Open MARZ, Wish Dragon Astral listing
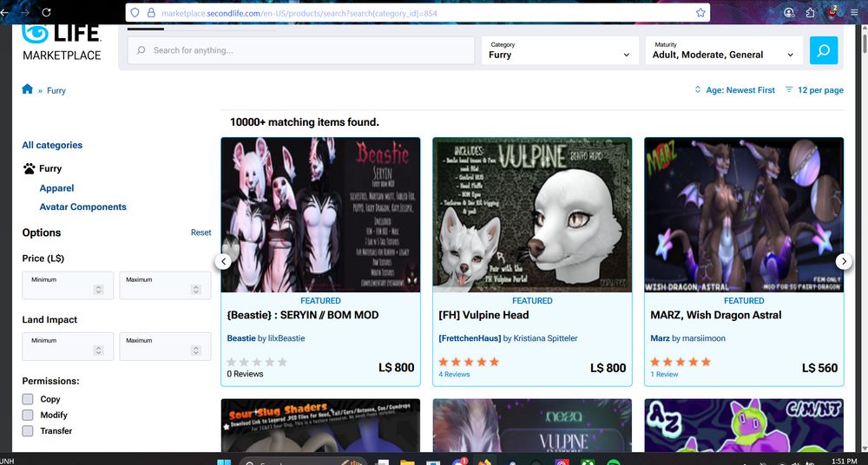868x465 pixels. coord(716,315)
